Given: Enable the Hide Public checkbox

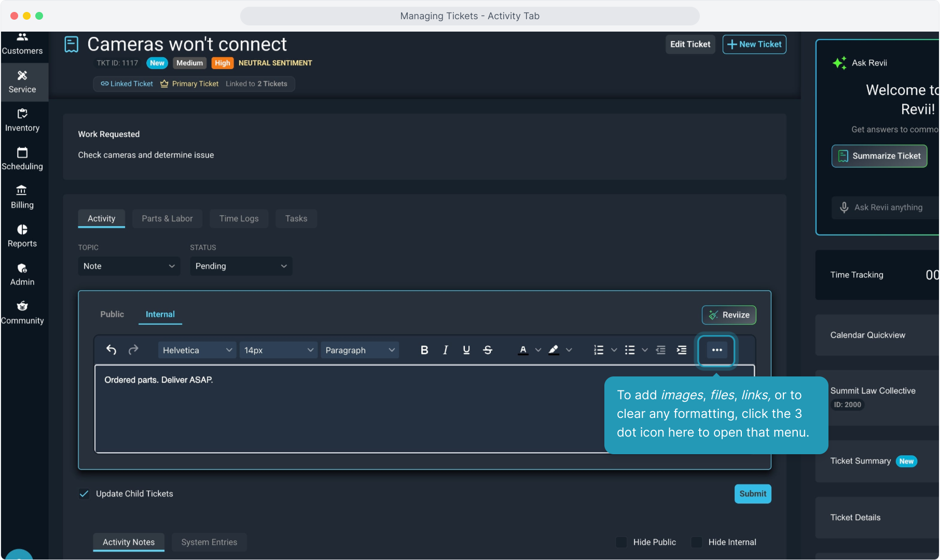Looking at the screenshot, I should (x=621, y=542).
